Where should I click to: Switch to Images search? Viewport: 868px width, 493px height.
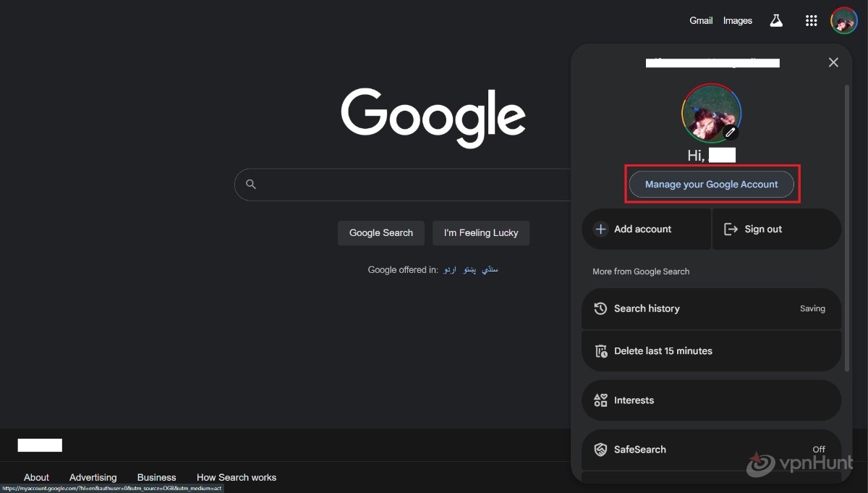(x=737, y=20)
